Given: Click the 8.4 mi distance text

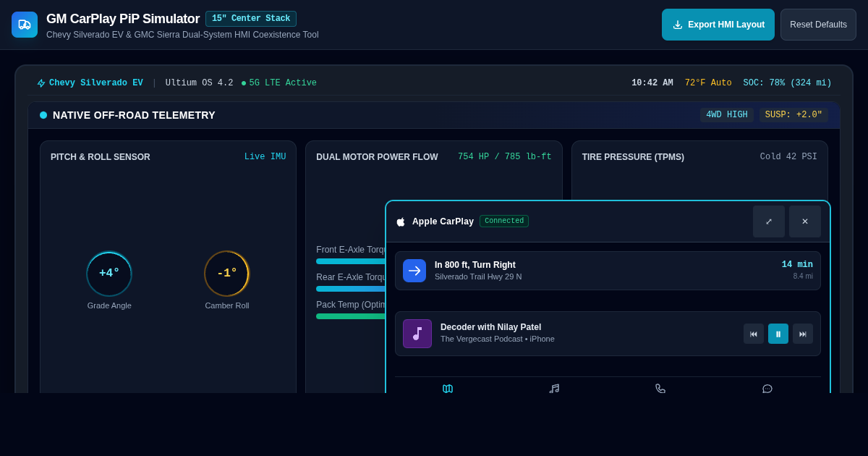Looking at the screenshot, I should [803, 276].
